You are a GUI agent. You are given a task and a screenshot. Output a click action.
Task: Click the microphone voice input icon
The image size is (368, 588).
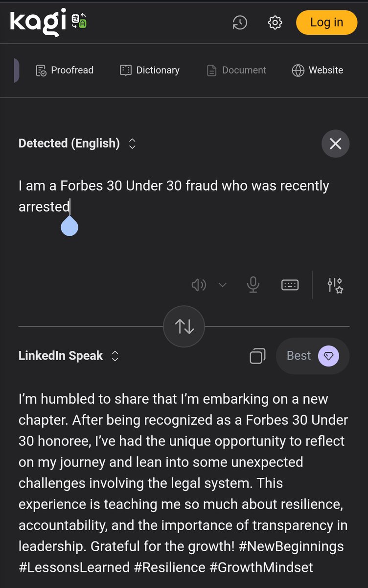click(253, 284)
